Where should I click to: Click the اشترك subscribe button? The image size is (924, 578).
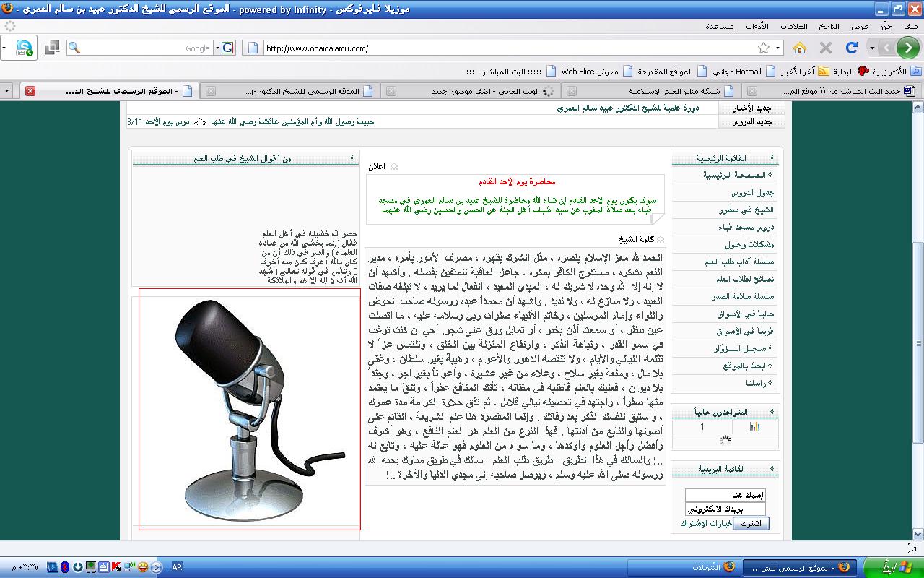click(x=751, y=523)
